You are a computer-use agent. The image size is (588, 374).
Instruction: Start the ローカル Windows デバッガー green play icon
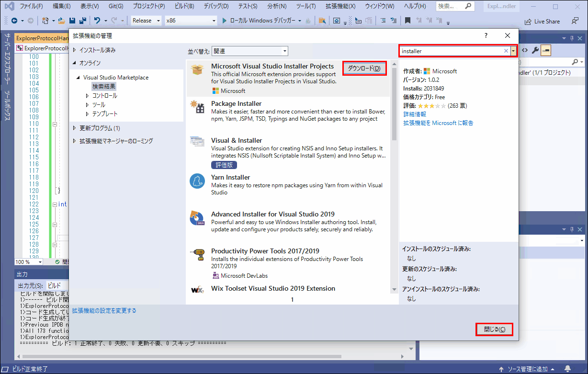(x=225, y=21)
